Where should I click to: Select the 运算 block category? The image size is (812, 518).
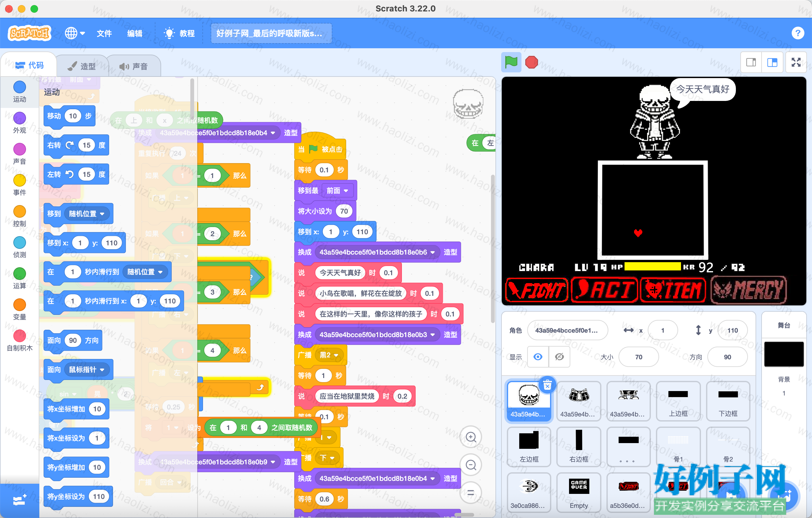pyautogui.click(x=20, y=278)
